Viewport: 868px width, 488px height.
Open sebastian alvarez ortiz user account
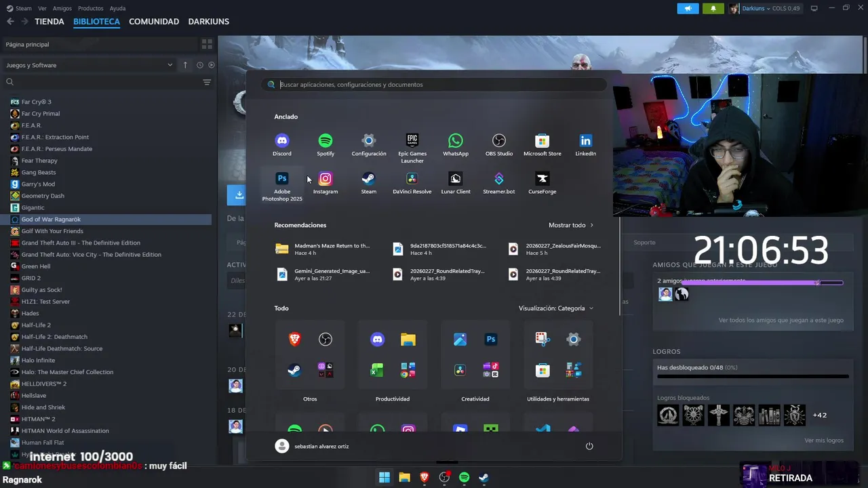coord(312,446)
